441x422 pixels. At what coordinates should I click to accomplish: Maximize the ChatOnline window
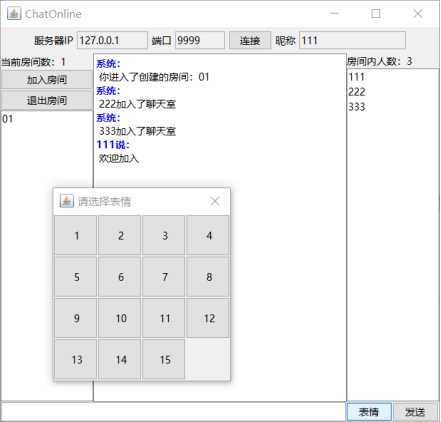click(x=376, y=13)
